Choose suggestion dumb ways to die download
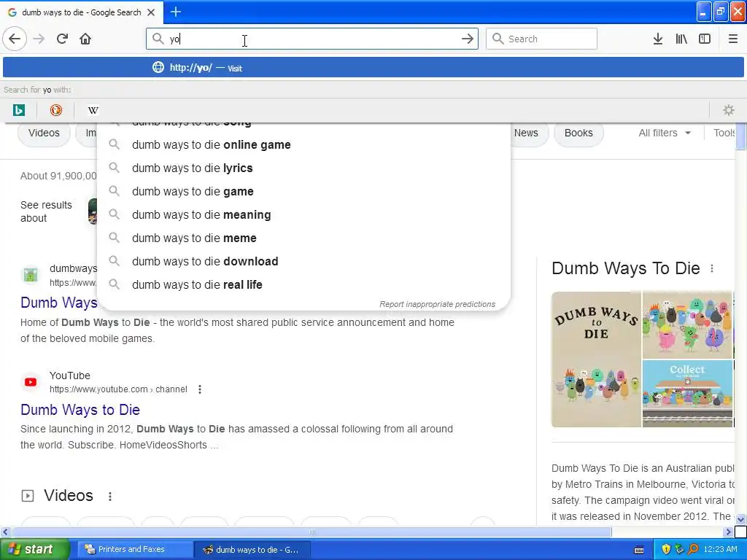This screenshot has height=560, width=747. point(303,262)
